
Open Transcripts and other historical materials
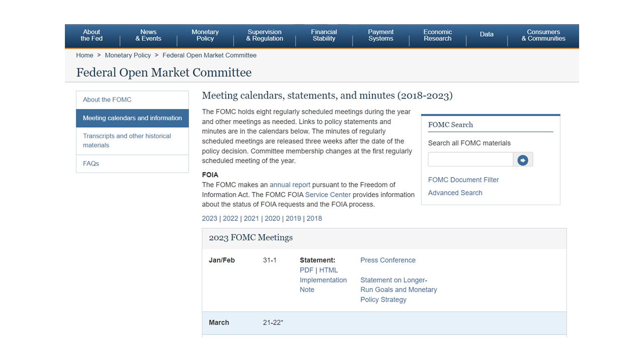(132, 141)
